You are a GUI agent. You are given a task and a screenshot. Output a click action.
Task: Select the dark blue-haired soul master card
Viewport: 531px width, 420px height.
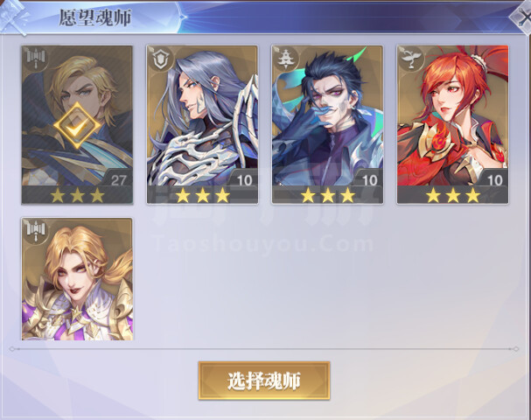tap(327, 124)
